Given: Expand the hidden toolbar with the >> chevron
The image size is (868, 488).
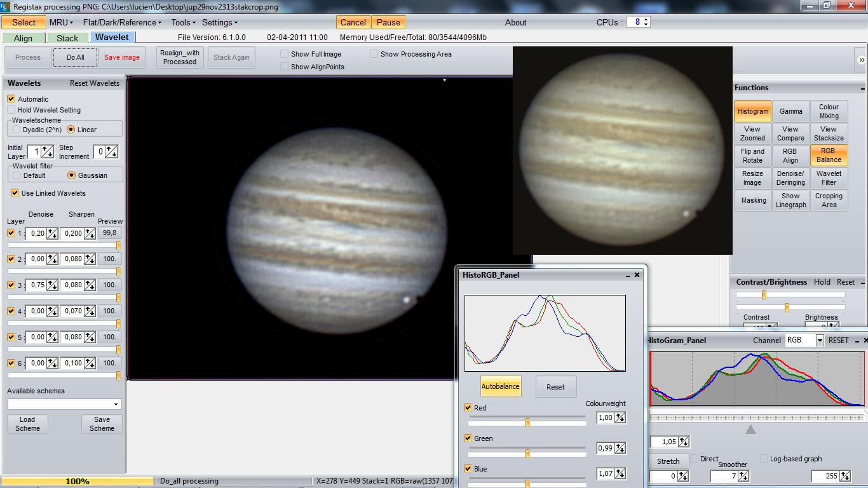Looking at the screenshot, I should pos(861,60).
